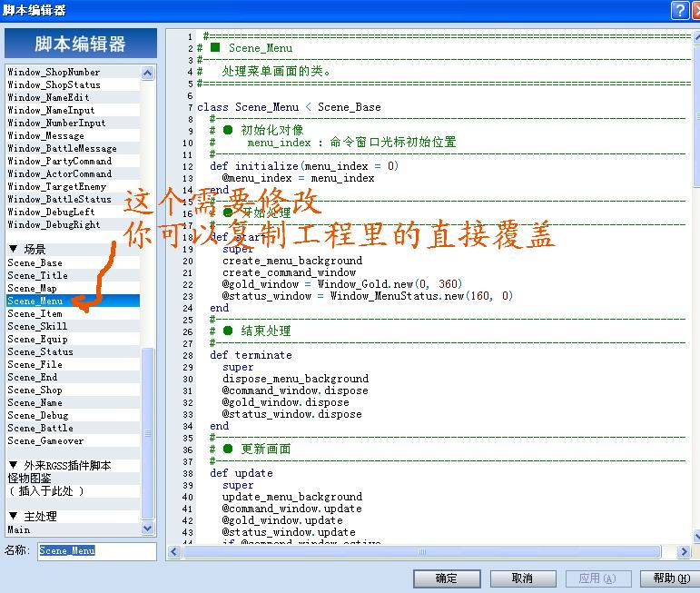Click the 名称 name input field
This screenshot has height=593, width=700.
[97, 551]
